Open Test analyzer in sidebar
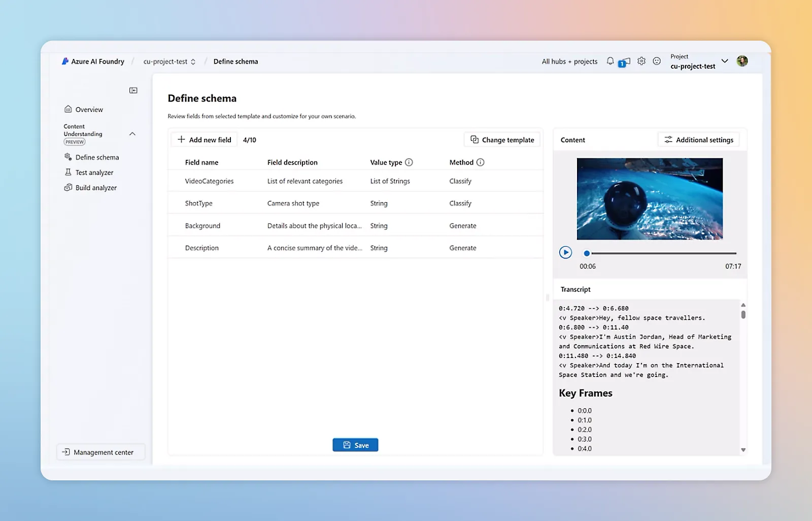The height and width of the screenshot is (521, 812). [94, 173]
